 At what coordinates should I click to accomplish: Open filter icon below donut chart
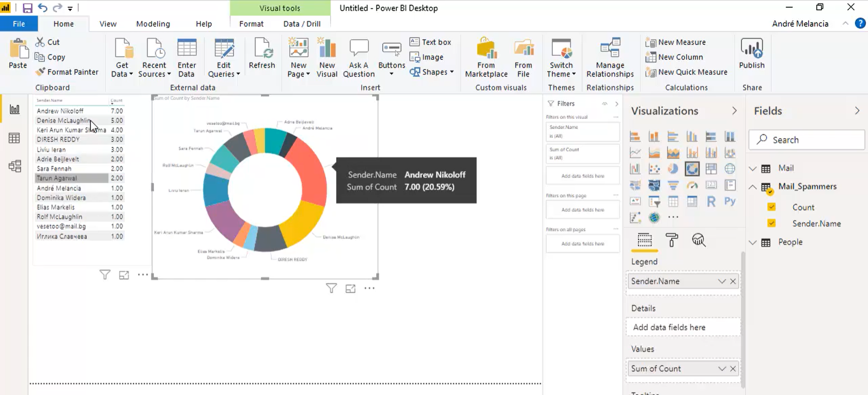point(331,288)
